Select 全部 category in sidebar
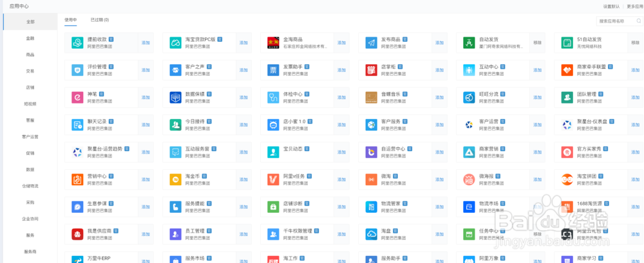 click(x=30, y=21)
